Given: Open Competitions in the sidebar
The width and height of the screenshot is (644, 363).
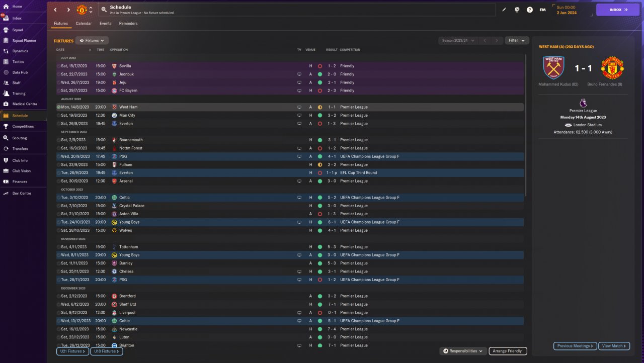Looking at the screenshot, I should pyautogui.click(x=23, y=126).
